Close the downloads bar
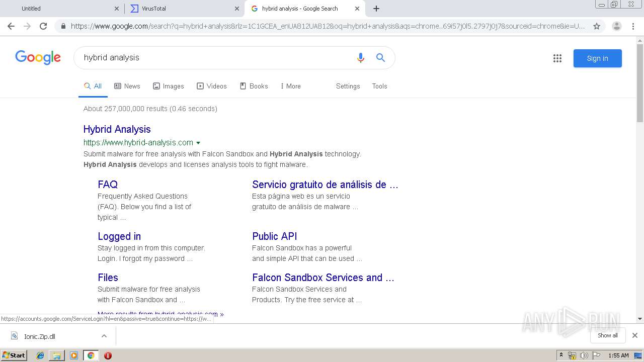The height and width of the screenshot is (362, 644). pos(635,335)
